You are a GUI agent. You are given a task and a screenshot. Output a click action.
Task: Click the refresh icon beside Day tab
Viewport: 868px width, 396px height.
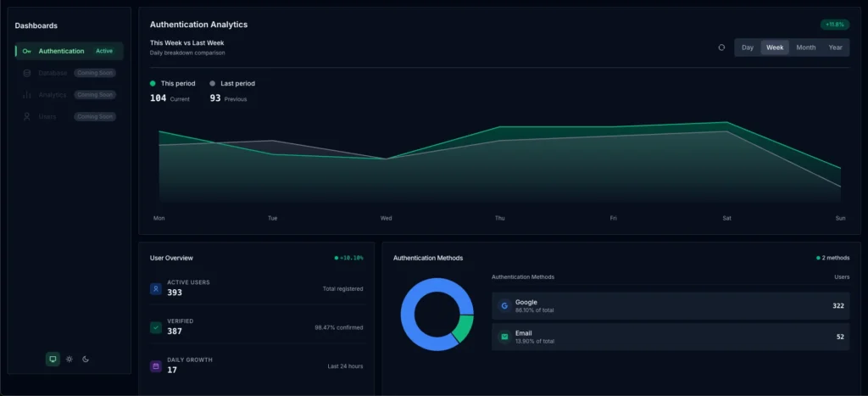tap(721, 47)
